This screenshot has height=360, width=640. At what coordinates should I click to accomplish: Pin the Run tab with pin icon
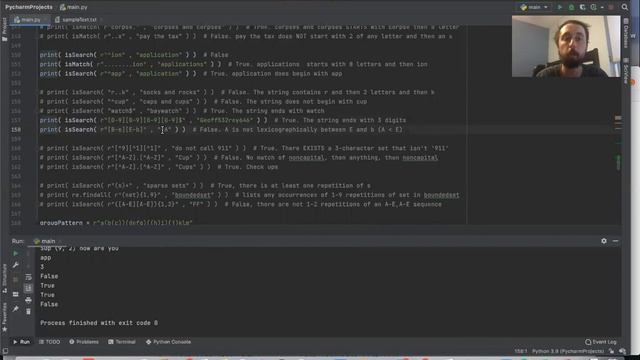point(16,309)
